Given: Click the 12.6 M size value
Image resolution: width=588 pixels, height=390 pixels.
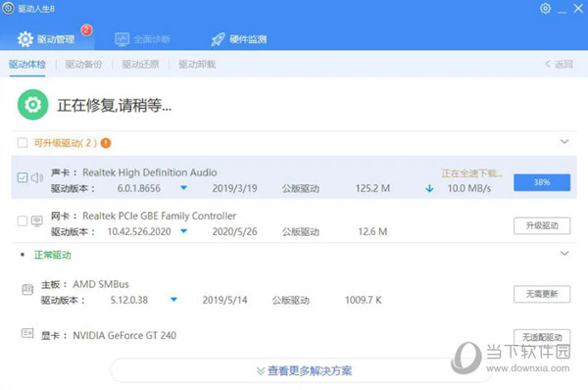Looking at the screenshot, I should (x=372, y=232).
